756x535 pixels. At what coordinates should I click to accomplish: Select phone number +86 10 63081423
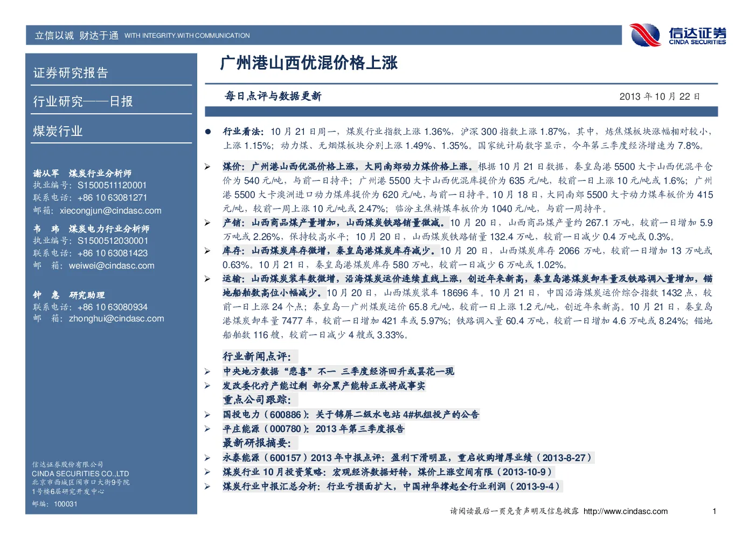click(x=113, y=253)
